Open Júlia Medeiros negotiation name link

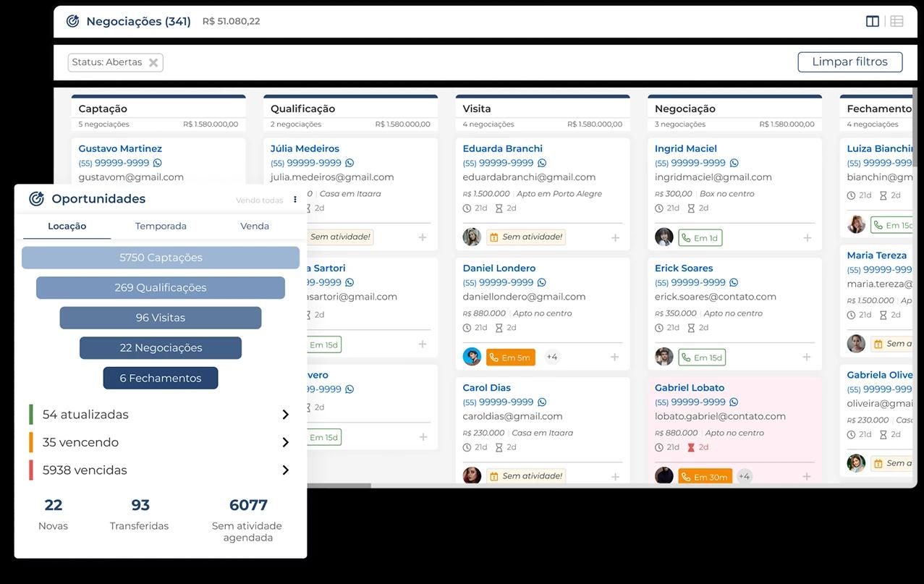[305, 148]
